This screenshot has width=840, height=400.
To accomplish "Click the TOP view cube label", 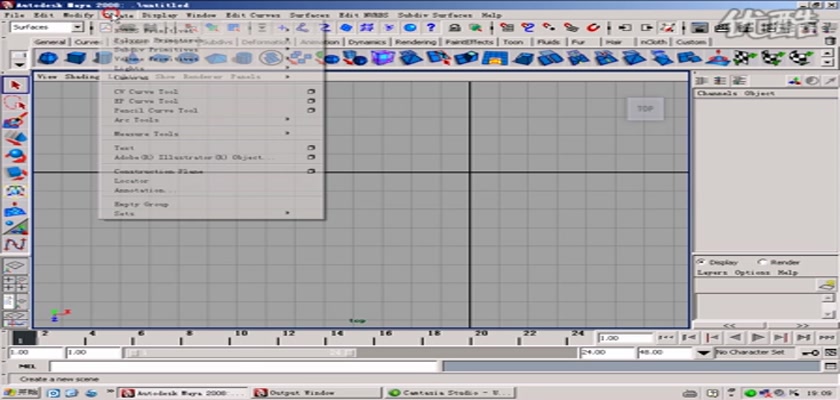I will [646, 109].
